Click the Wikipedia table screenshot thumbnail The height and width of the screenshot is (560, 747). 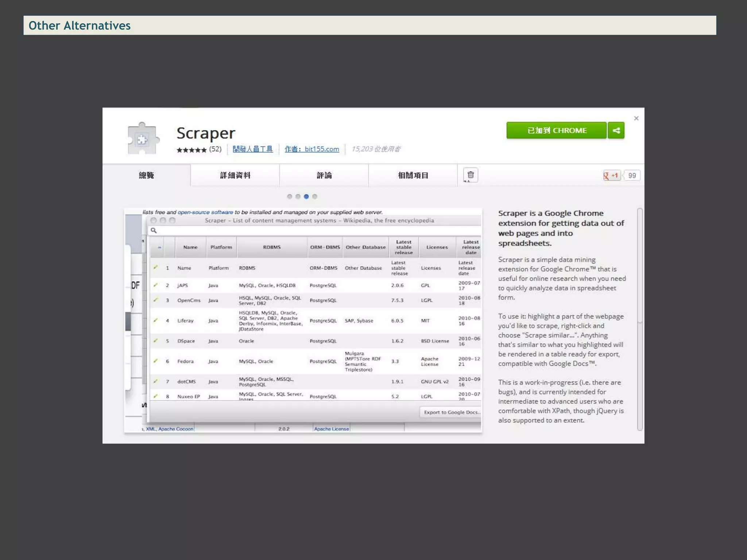(x=303, y=320)
